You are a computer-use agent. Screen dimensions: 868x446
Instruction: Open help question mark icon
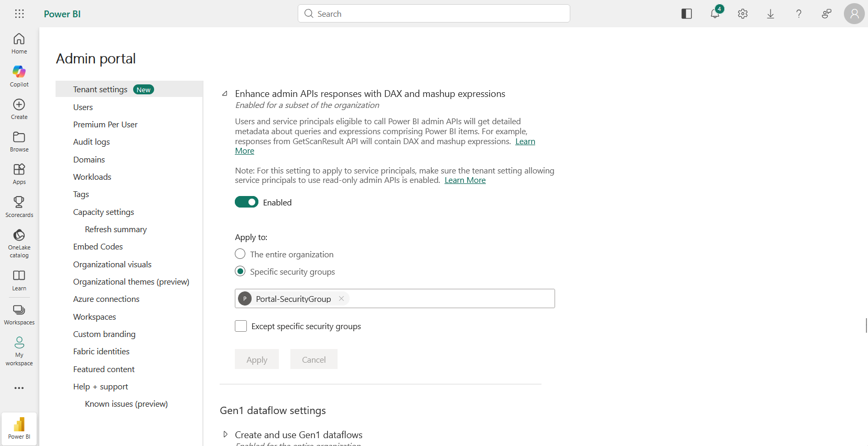tap(799, 14)
